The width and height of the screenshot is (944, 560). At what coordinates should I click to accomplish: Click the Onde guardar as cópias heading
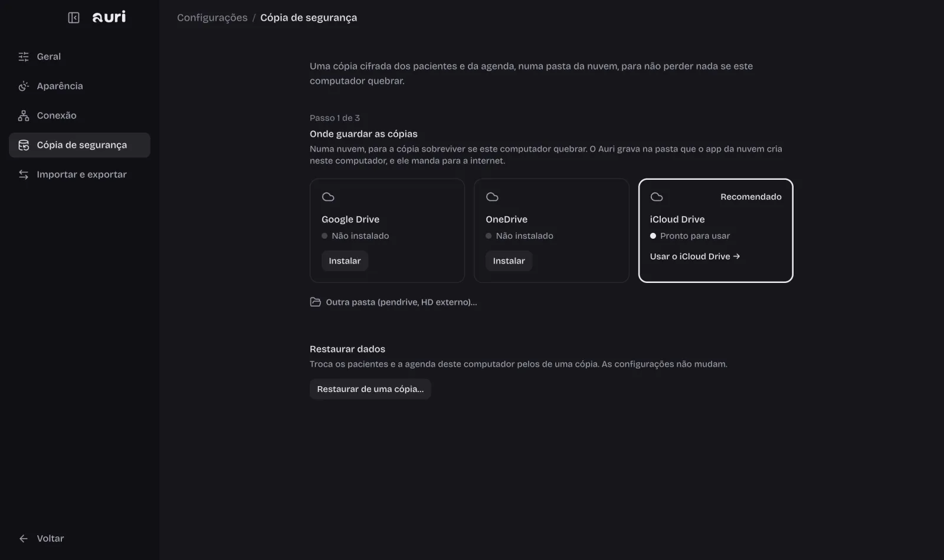click(363, 134)
